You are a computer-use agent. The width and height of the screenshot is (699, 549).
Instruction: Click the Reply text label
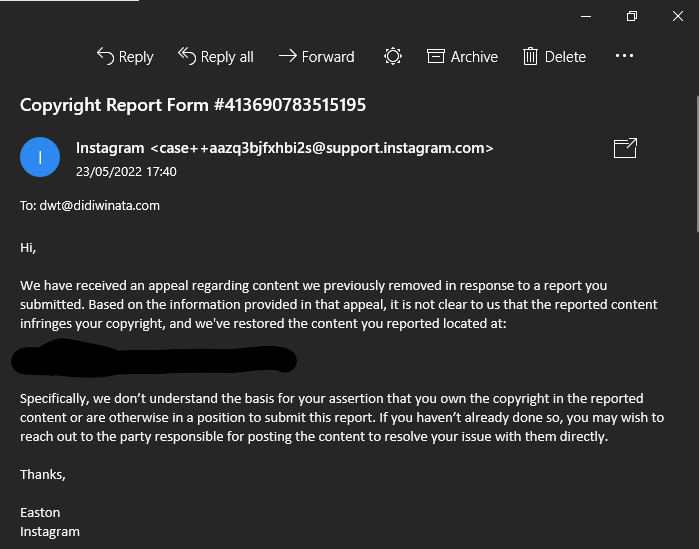pos(136,57)
